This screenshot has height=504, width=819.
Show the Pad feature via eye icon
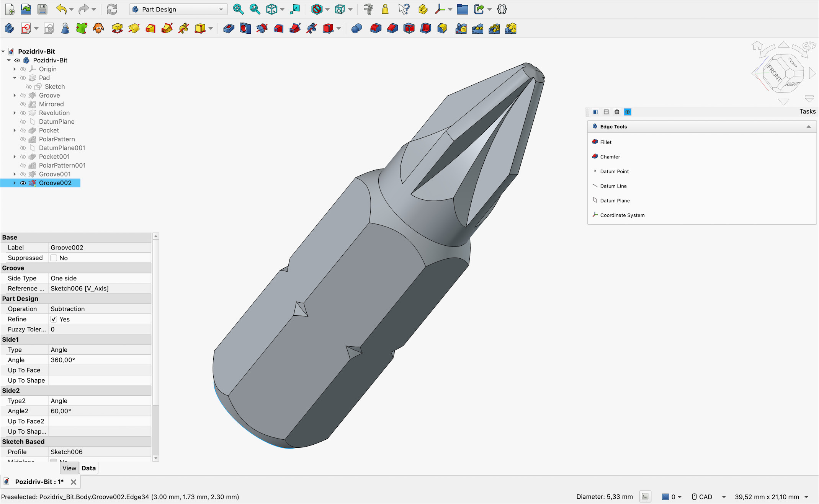click(x=23, y=78)
